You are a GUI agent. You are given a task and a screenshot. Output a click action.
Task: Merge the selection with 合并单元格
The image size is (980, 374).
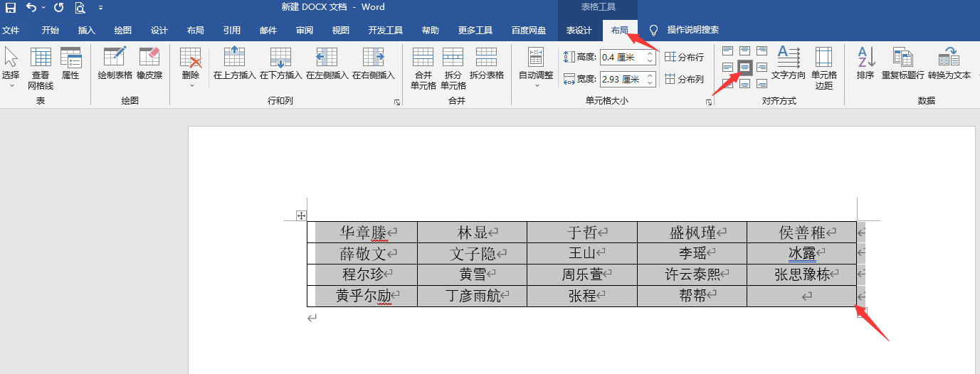coord(423,68)
